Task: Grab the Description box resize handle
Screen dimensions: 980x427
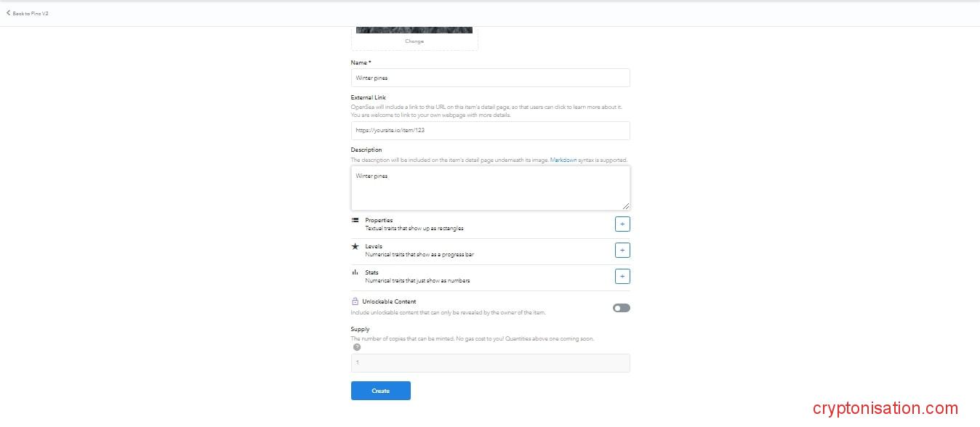Action: [x=625, y=206]
